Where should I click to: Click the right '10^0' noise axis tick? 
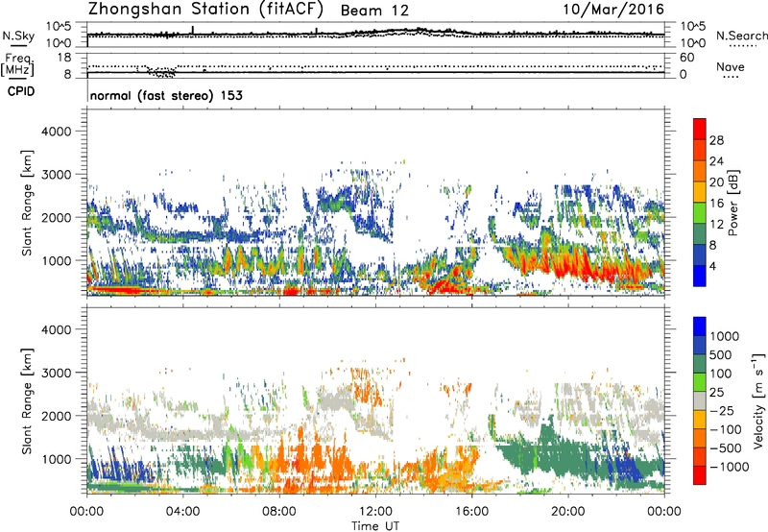(693, 43)
